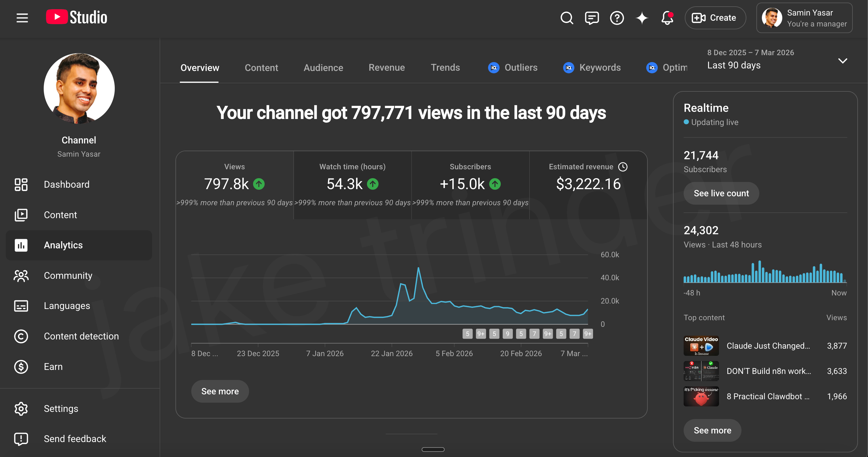Open the Create menu
The image size is (868, 457).
pyautogui.click(x=715, y=18)
